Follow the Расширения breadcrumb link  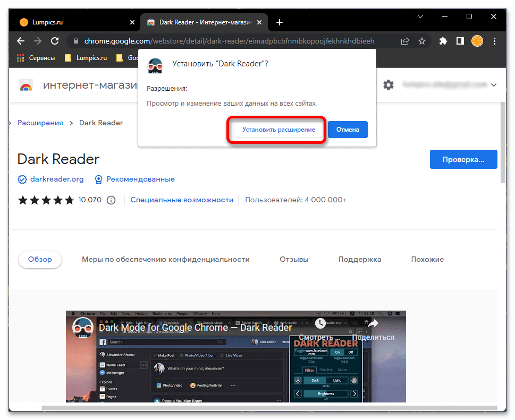click(x=40, y=123)
